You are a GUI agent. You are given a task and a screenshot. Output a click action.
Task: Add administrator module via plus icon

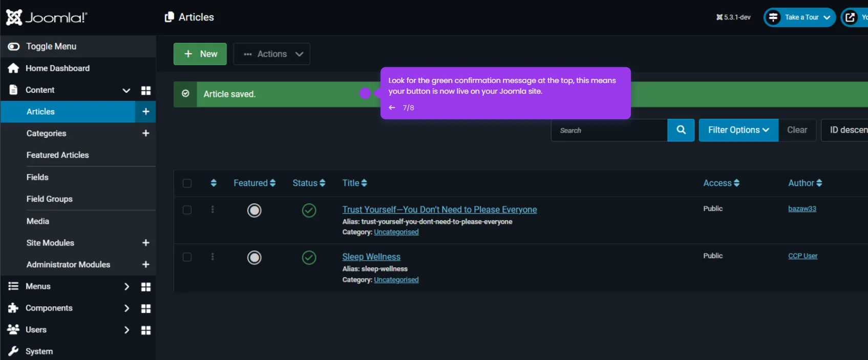(x=145, y=264)
